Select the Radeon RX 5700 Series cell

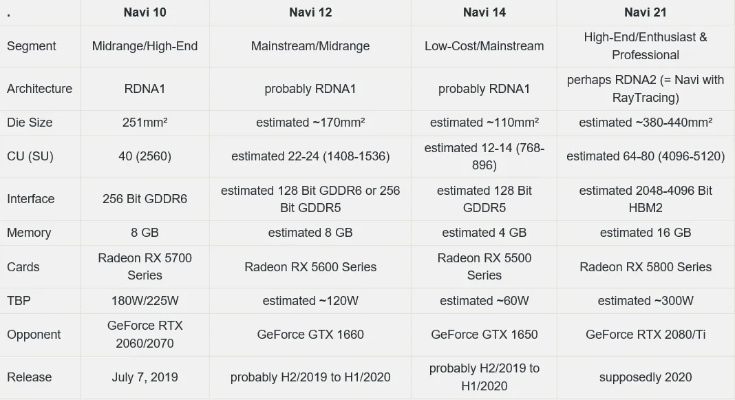(x=140, y=266)
